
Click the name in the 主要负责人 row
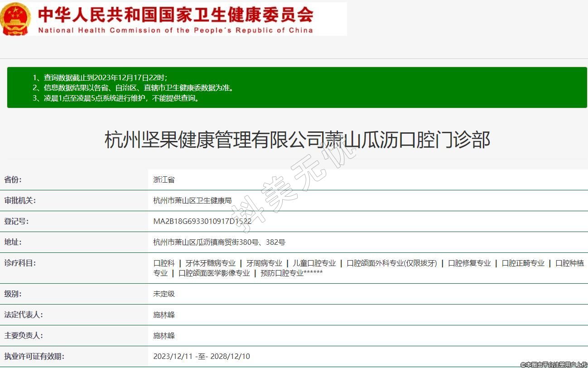click(x=164, y=335)
